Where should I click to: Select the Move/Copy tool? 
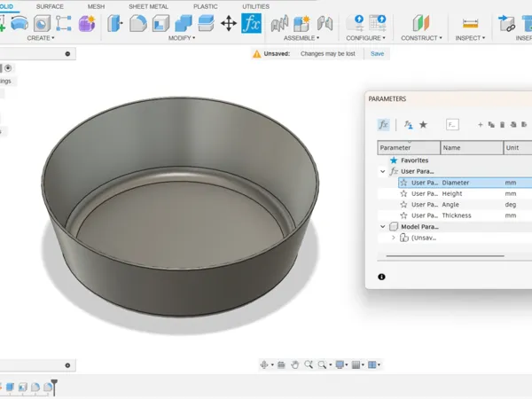229,24
